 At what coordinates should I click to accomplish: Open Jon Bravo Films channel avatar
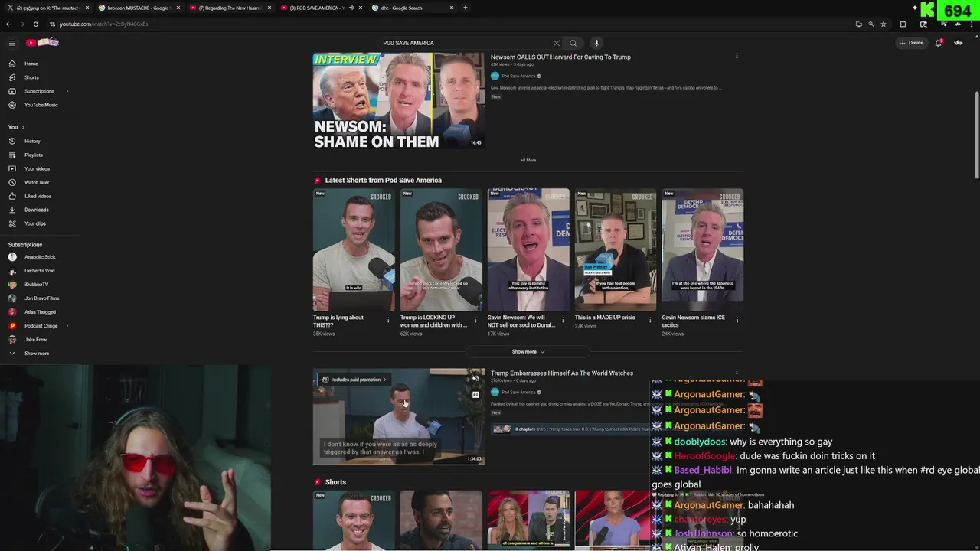[x=12, y=298]
